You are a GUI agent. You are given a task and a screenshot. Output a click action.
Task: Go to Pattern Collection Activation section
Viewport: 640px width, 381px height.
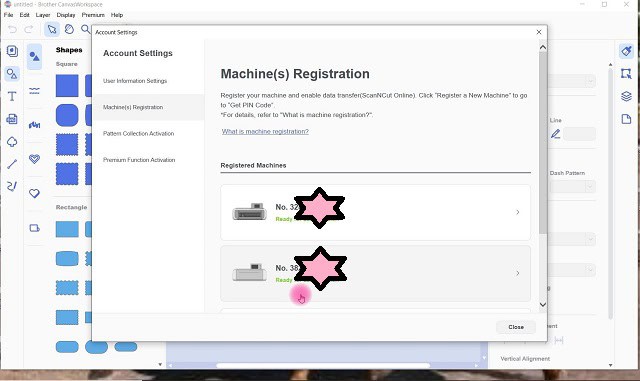click(x=138, y=134)
